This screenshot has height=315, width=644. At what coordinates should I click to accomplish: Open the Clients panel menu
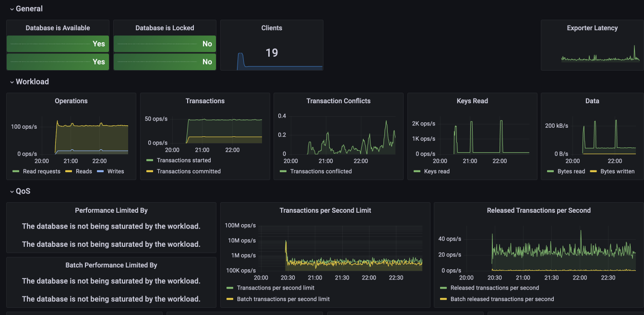pyautogui.click(x=272, y=28)
